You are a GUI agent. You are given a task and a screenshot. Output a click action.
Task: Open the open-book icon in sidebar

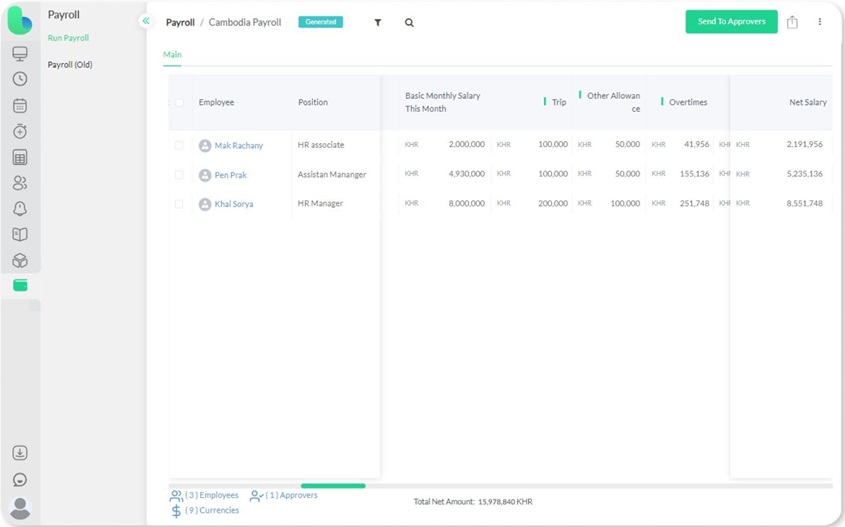tap(20, 234)
